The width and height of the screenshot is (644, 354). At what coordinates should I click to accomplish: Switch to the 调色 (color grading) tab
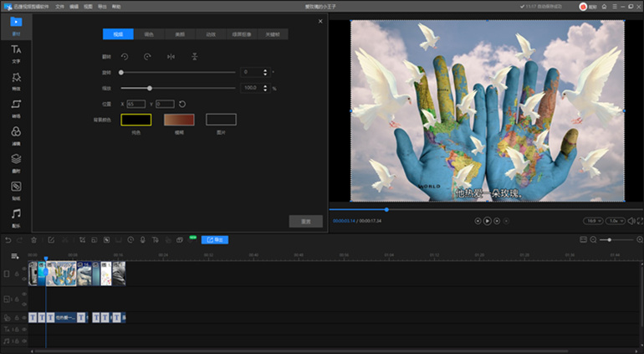click(x=149, y=34)
